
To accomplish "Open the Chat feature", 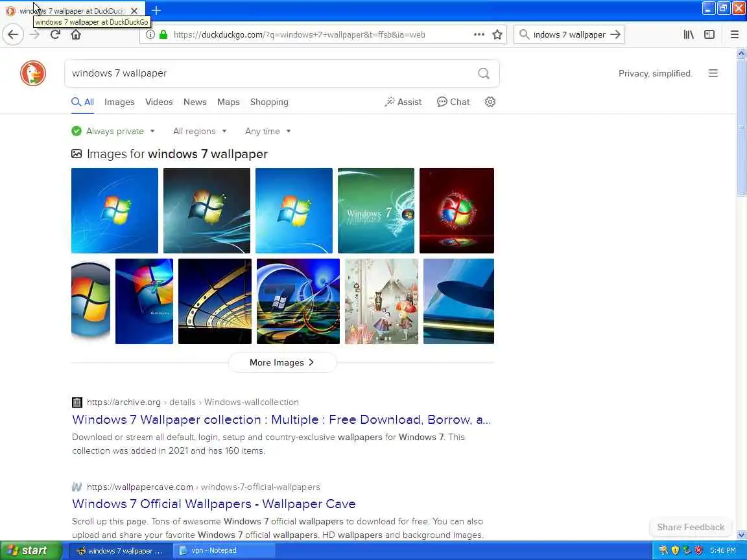I will [453, 102].
